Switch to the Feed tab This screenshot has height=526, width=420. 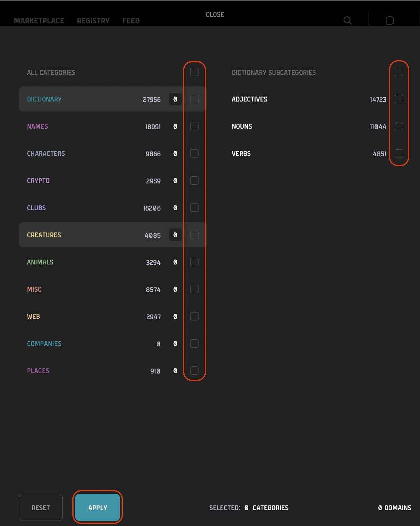coord(131,20)
